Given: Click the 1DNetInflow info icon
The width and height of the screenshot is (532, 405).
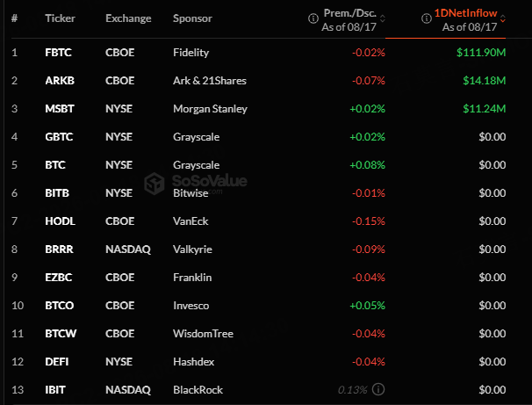Looking at the screenshot, I should (426, 18).
